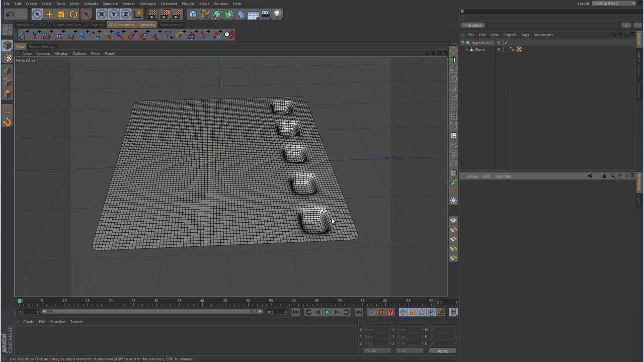Toggle HyperNURBS enable green checkmark
The height and width of the screenshot is (362, 644).
click(506, 43)
